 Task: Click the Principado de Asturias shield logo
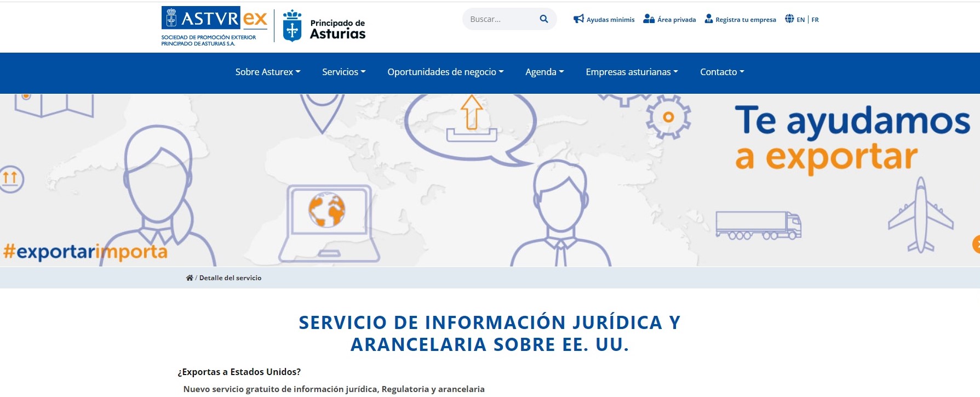tap(292, 26)
